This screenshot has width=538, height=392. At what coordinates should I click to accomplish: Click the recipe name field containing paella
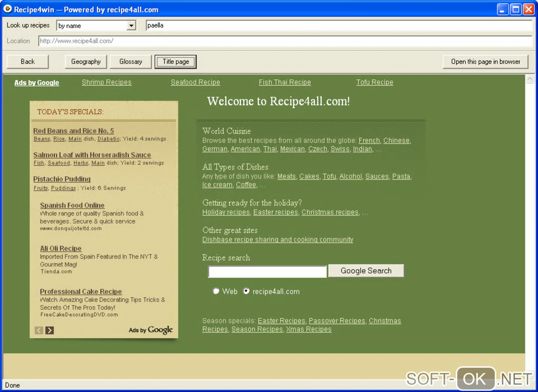tap(339, 25)
